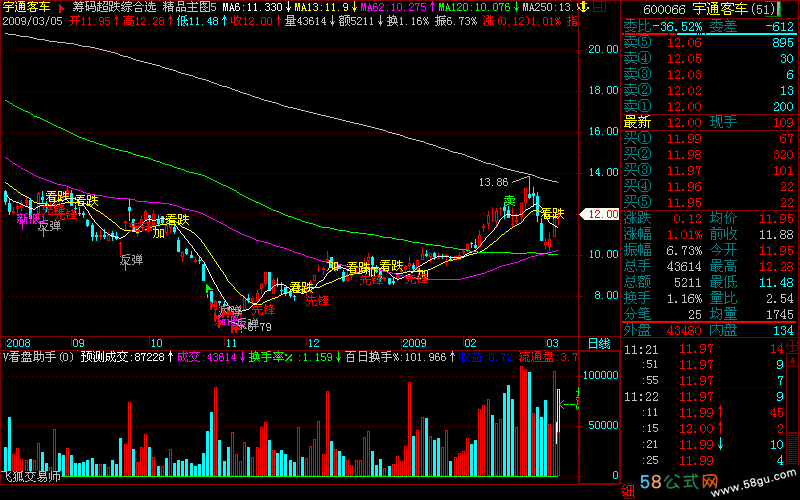This screenshot has width=800, height=500.
Task: Click the 百日换手%:101.966 label
Action: (x=395, y=357)
